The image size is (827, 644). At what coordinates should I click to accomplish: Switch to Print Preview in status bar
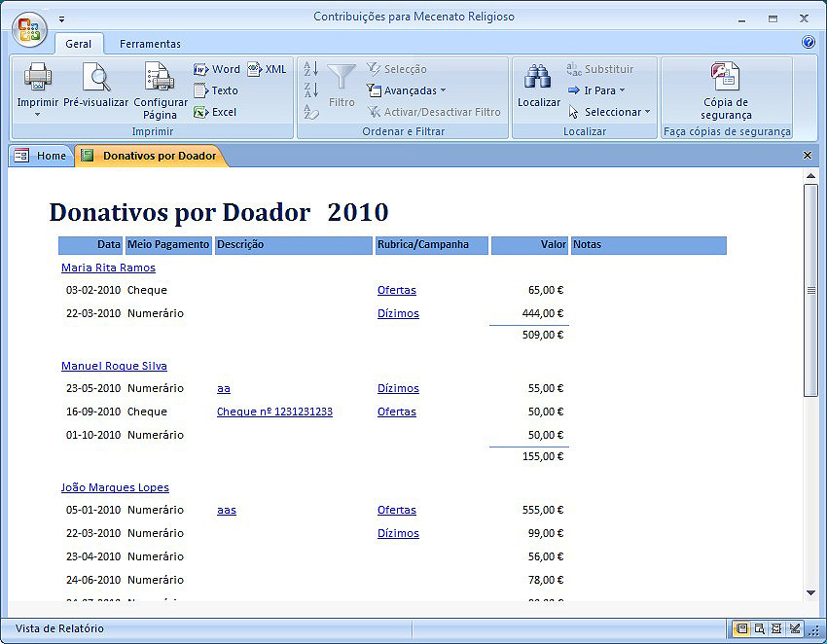(759, 628)
